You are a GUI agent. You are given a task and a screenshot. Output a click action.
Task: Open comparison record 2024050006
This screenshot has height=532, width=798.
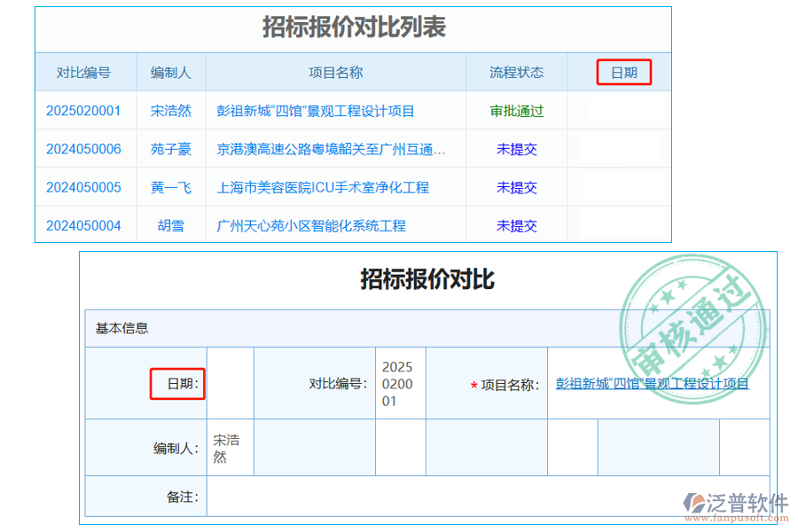pyautogui.click(x=85, y=149)
